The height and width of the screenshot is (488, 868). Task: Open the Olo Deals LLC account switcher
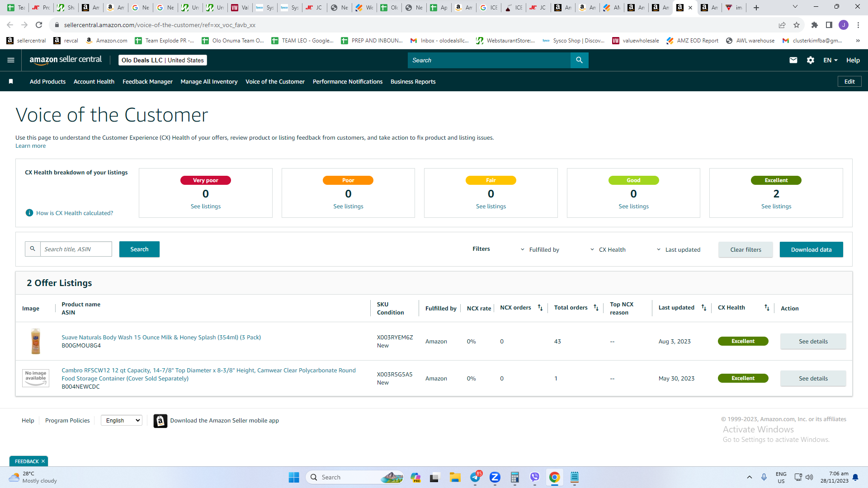point(163,60)
